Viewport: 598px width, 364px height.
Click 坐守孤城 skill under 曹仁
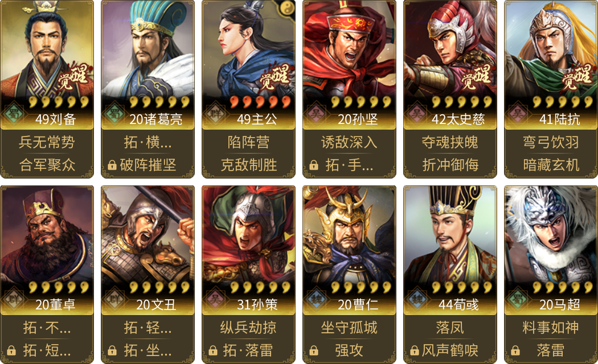349,328
